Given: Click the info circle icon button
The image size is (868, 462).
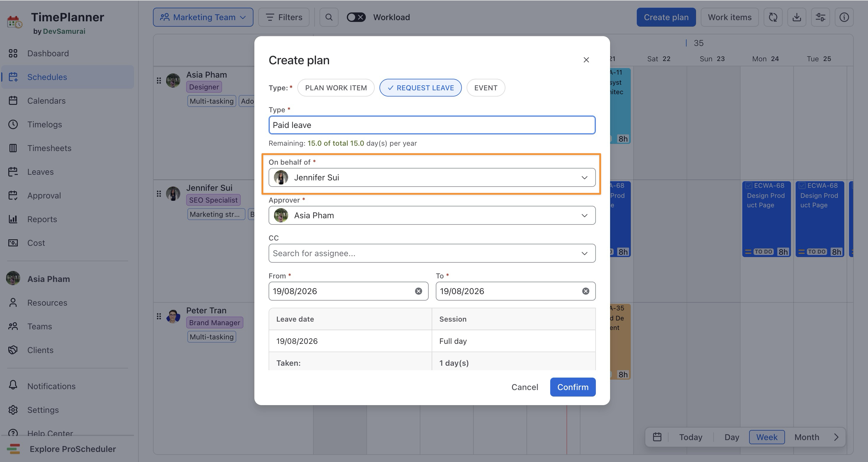Looking at the screenshot, I should tap(844, 17).
